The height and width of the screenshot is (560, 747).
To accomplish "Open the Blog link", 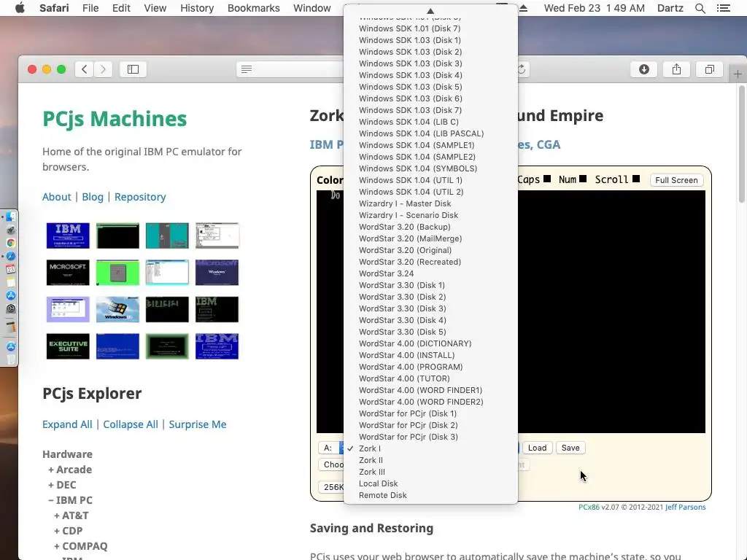I will [93, 197].
